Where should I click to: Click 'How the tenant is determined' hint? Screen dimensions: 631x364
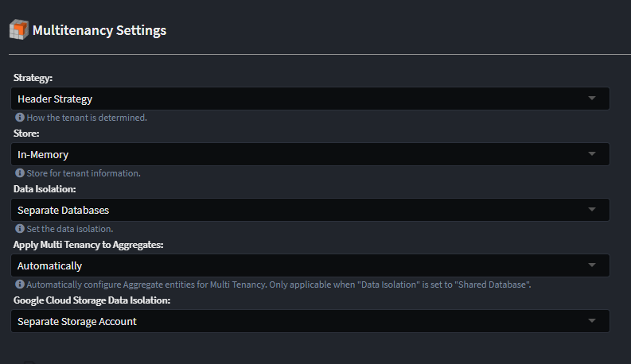point(87,118)
